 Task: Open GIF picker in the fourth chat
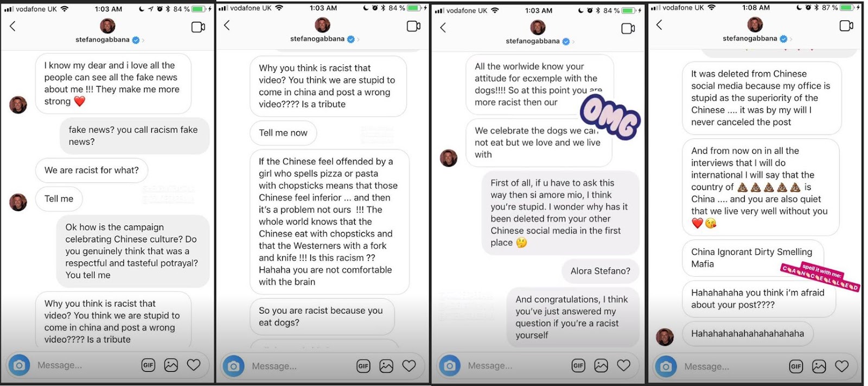796,366
